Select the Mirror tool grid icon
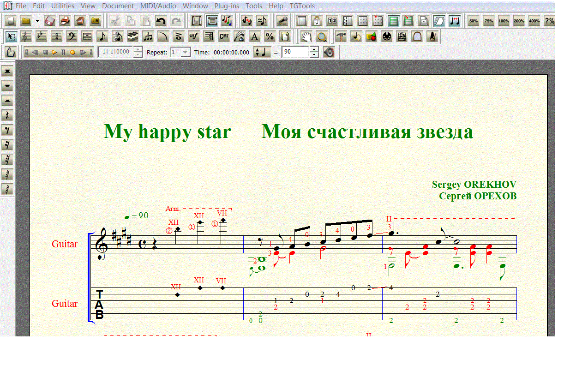The width and height of the screenshot is (588, 377). (402, 36)
